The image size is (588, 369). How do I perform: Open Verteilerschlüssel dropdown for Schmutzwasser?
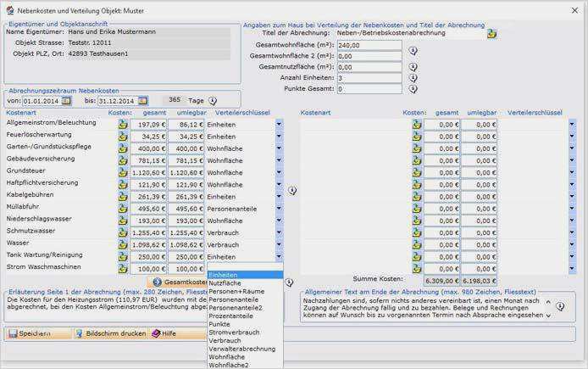pyautogui.click(x=279, y=232)
